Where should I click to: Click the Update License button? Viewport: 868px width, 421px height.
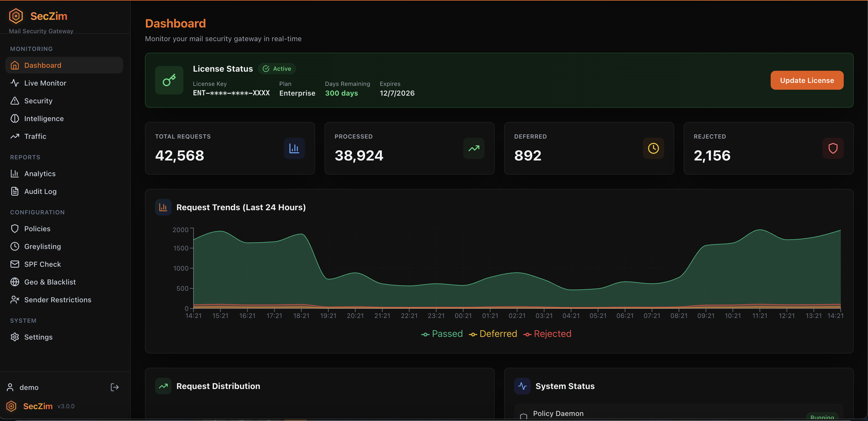pyautogui.click(x=807, y=80)
